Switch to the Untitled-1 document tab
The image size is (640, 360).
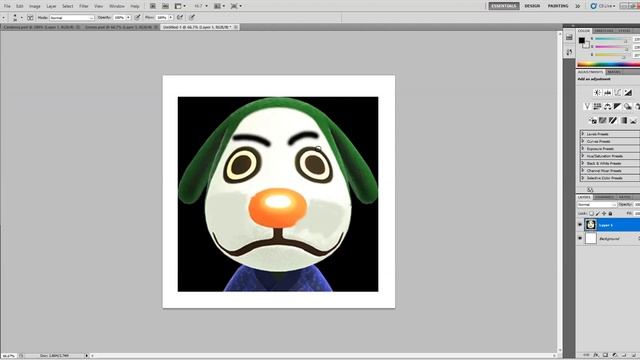tap(200, 27)
